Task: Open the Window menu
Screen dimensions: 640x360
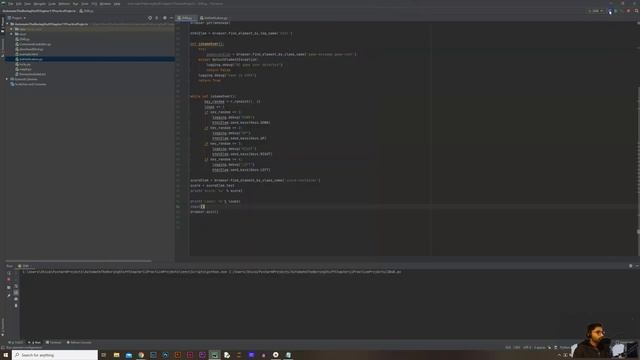Action: 105,4
